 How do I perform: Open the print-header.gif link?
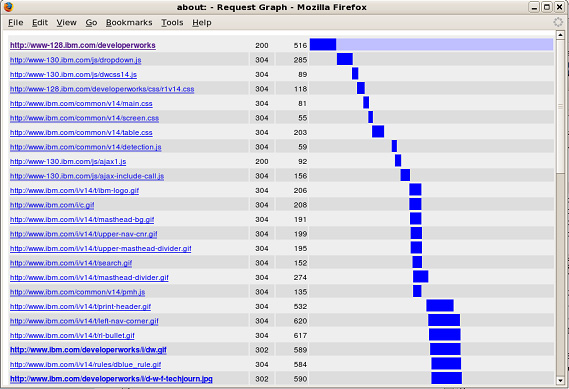[80, 307]
